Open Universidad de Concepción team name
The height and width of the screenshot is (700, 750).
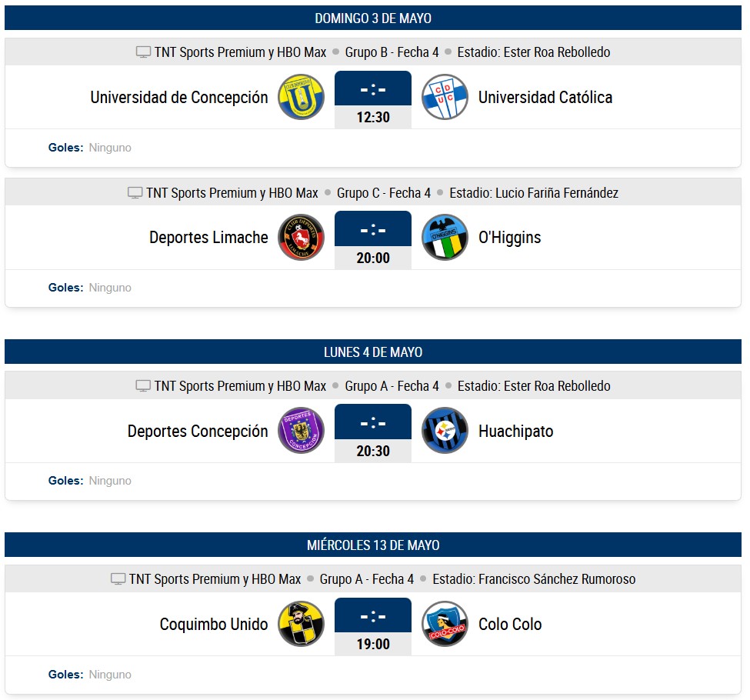tap(179, 97)
